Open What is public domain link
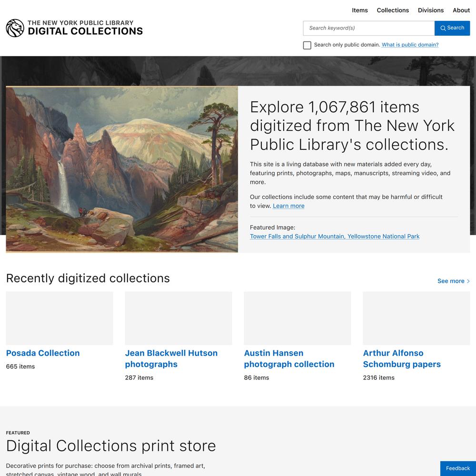Image resolution: width=476 pixels, height=476 pixels. click(x=410, y=45)
